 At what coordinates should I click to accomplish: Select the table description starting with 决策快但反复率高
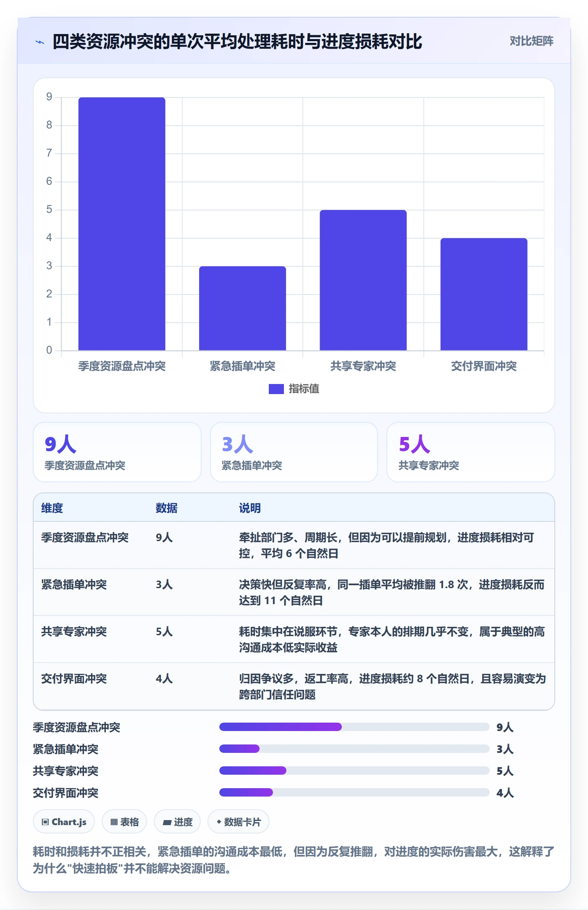point(392,592)
